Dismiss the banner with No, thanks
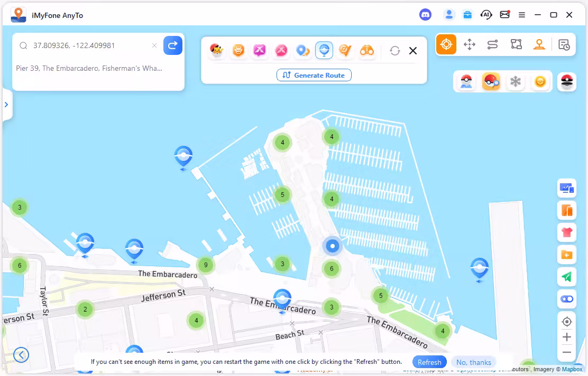The width and height of the screenshot is (588, 376). (473, 362)
